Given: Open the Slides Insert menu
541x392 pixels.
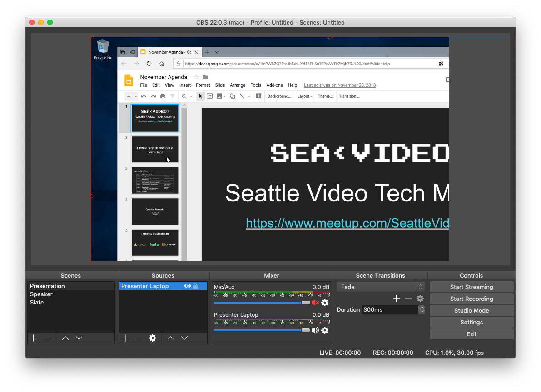Looking at the screenshot, I should 185,85.
